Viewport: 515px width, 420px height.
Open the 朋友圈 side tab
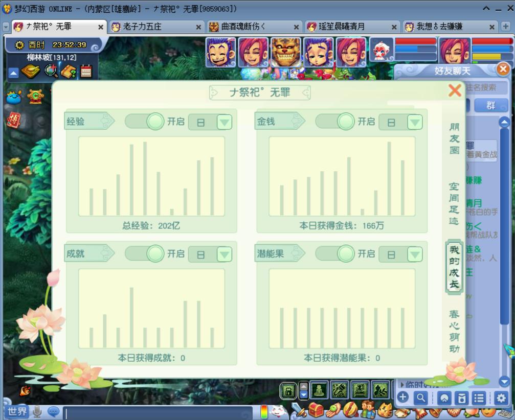click(454, 138)
